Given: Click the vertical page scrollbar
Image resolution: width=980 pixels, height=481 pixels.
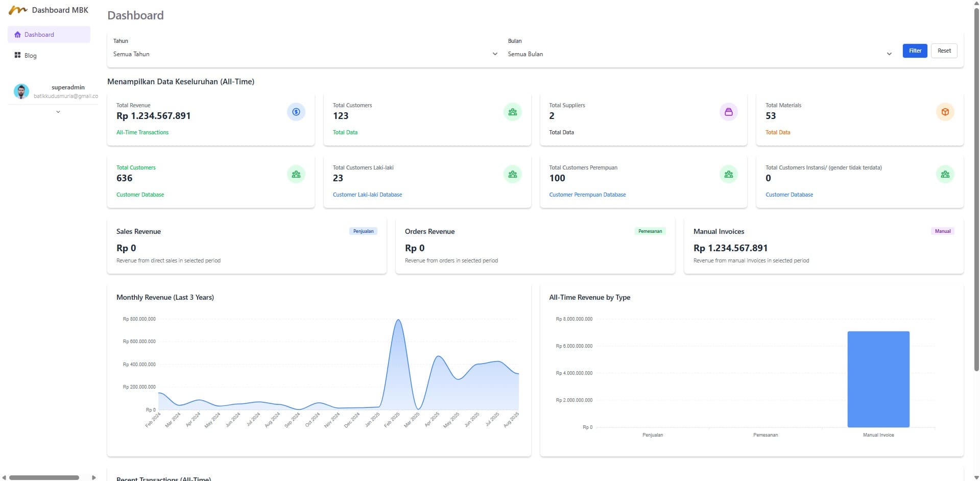Looking at the screenshot, I should pos(976,189).
